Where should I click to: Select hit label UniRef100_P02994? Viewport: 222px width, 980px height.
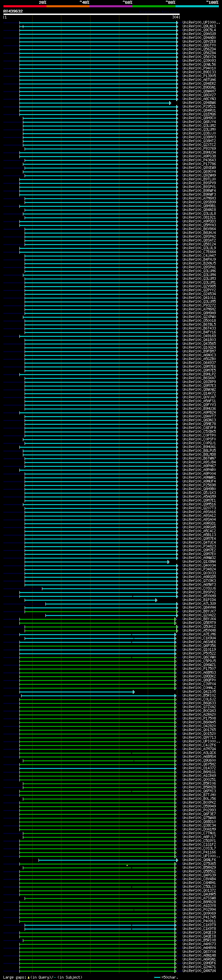(199, 910)
